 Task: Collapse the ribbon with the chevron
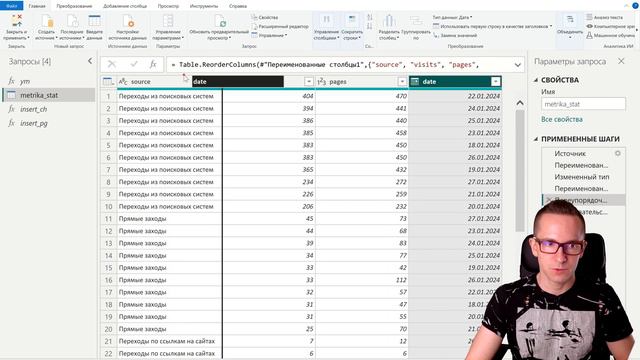coord(626,6)
